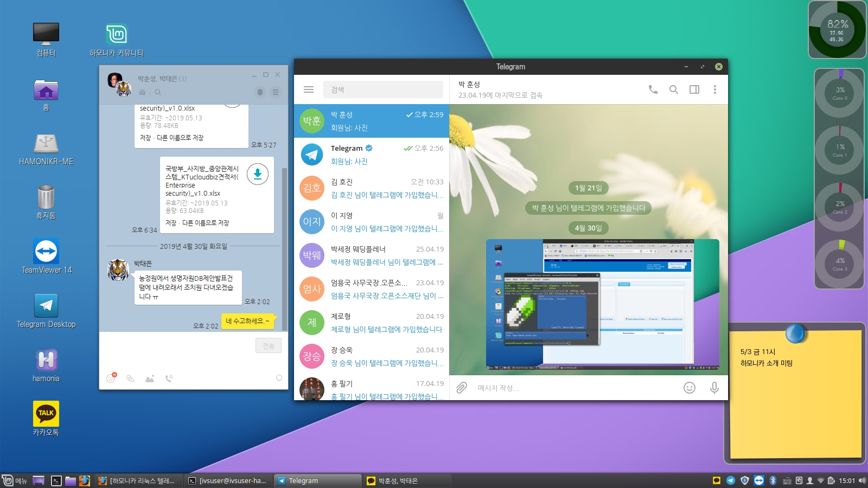
Task: Open the emoji picker in Telegram
Action: pyautogui.click(x=690, y=388)
